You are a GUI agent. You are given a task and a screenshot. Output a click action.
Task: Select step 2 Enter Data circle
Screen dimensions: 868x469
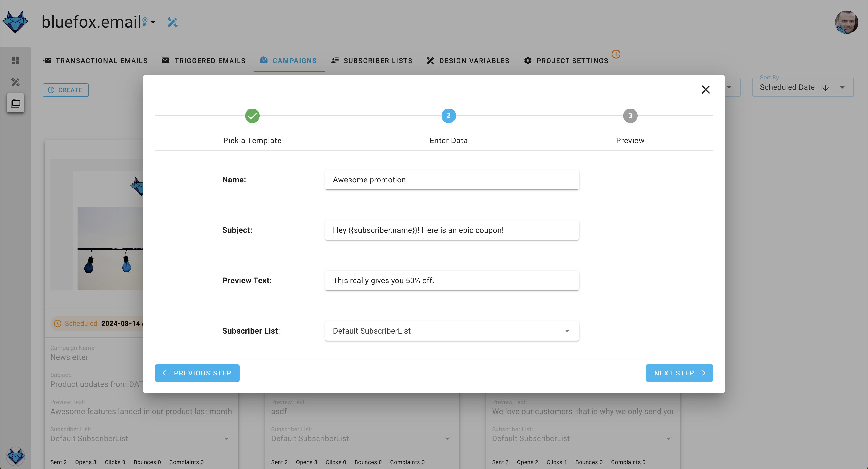[449, 116]
